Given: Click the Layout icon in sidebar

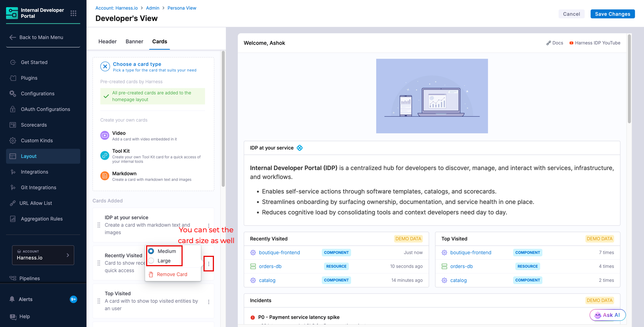Looking at the screenshot, I should click(x=13, y=156).
